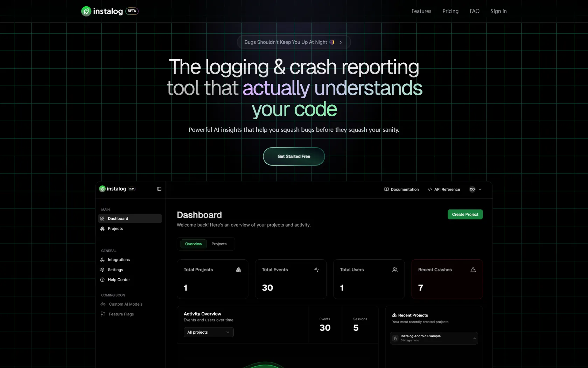The width and height of the screenshot is (588, 368).
Task: Click the Recent Projects heading icon
Action: click(x=394, y=315)
